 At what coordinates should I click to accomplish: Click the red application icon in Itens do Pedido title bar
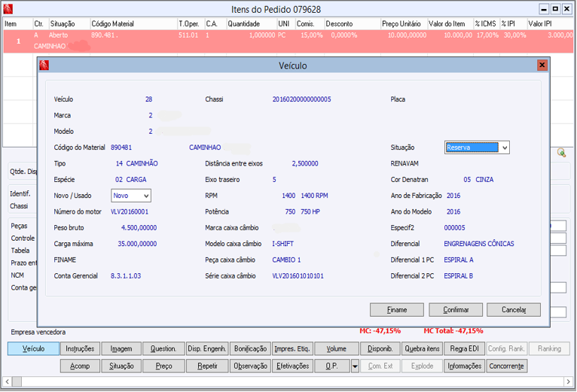8,9
